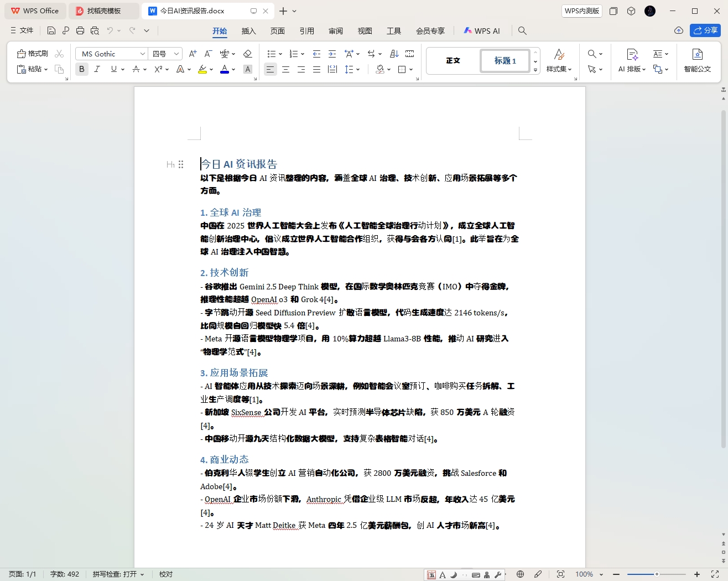Click the WPS内测版 button
The image size is (728, 581).
coord(582,11)
